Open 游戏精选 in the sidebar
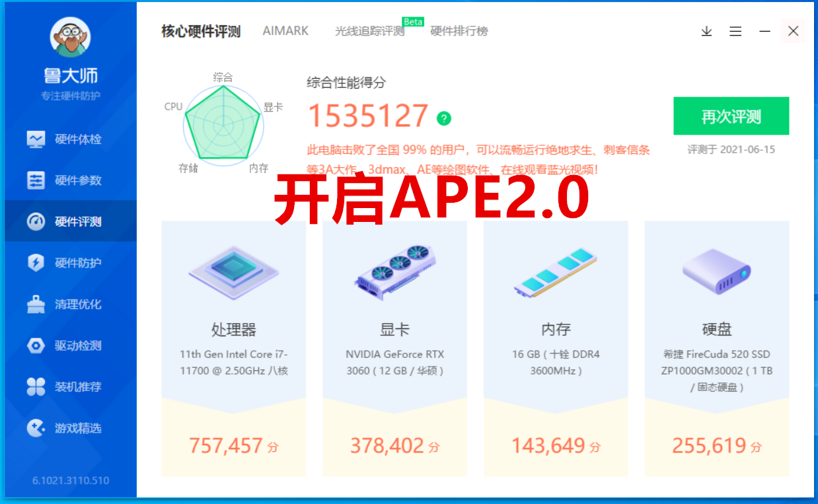 point(70,428)
